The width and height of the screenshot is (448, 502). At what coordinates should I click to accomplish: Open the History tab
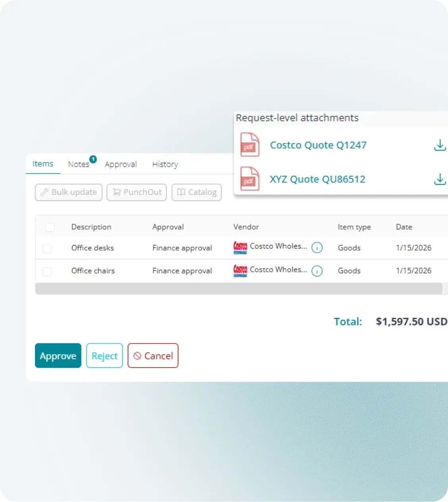click(x=165, y=164)
